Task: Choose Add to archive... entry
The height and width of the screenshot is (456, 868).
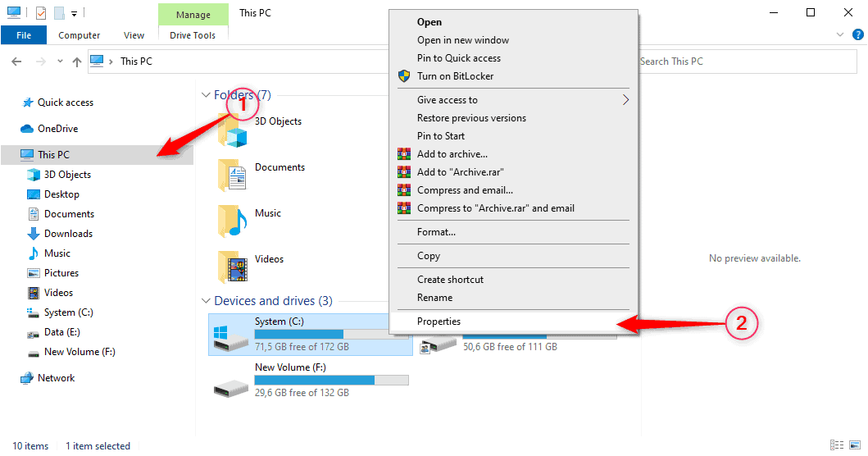Action: 452,154
